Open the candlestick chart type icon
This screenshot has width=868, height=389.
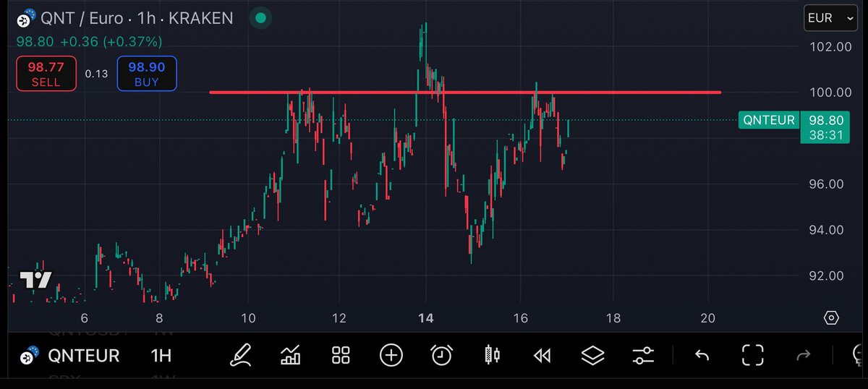pyautogui.click(x=492, y=355)
